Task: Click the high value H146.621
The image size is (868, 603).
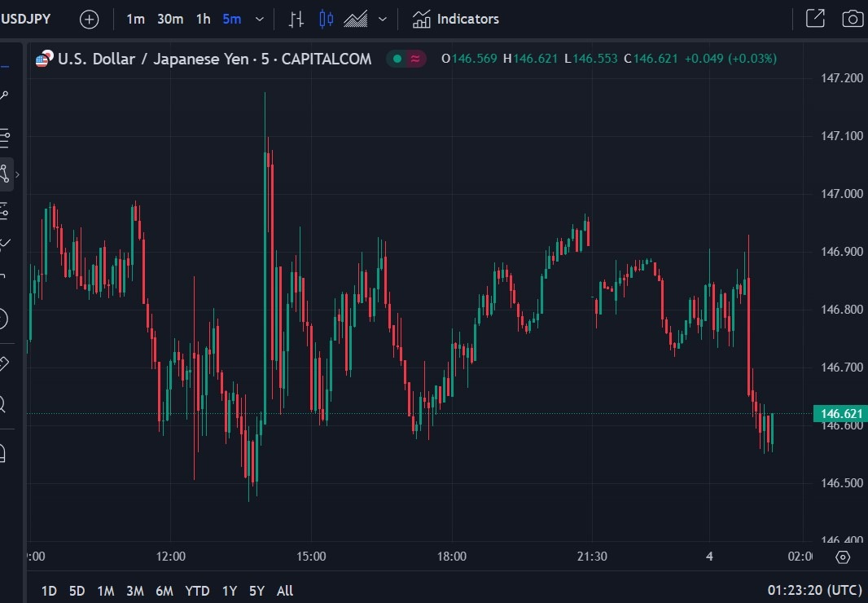Action: point(530,58)
